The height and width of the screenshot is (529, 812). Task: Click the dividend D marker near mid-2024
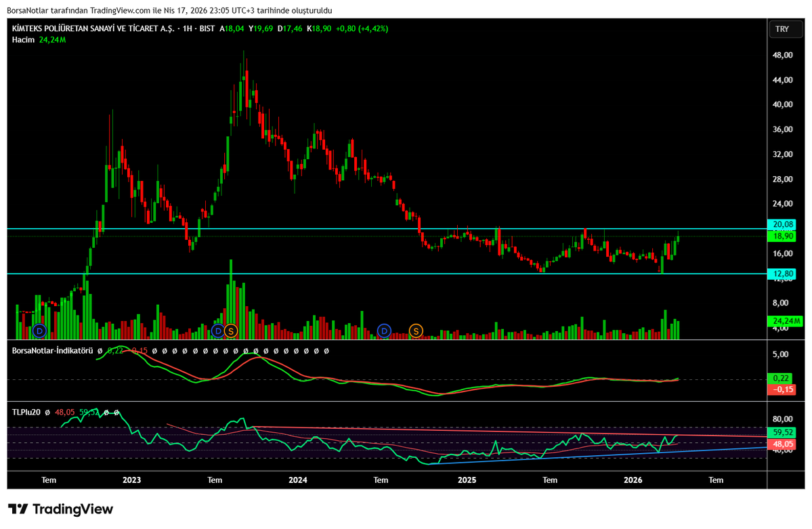click(x=384, y=331)
